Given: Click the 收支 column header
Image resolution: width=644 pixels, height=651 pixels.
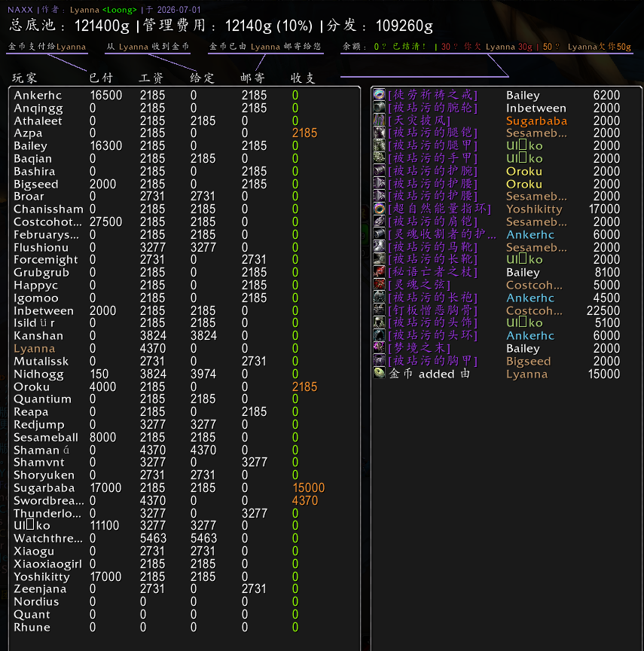Looking at the screenshot, I should pos(303,78).
